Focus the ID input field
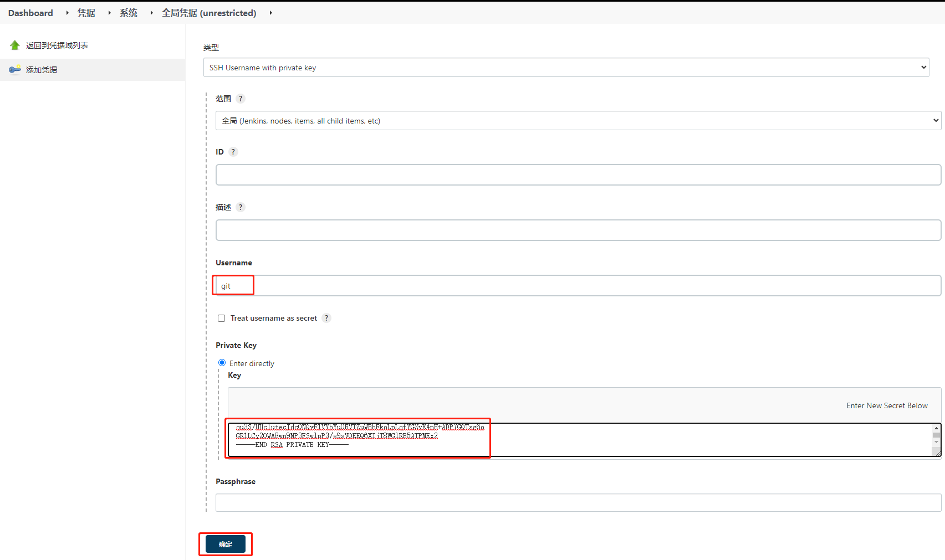The image size is (945, 560). tap(578, 175)
